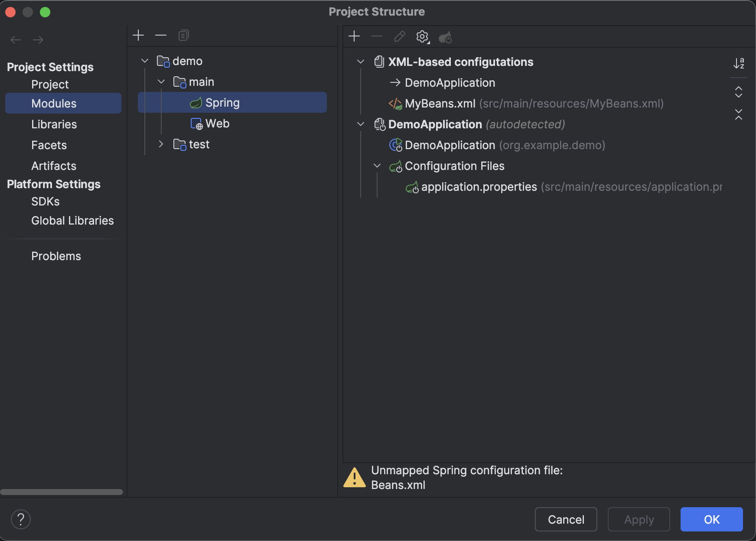Collapse the Configuration Files node
Image resolution: width=756 pixels, height=541 pixels.
click(x=377, y=166)
